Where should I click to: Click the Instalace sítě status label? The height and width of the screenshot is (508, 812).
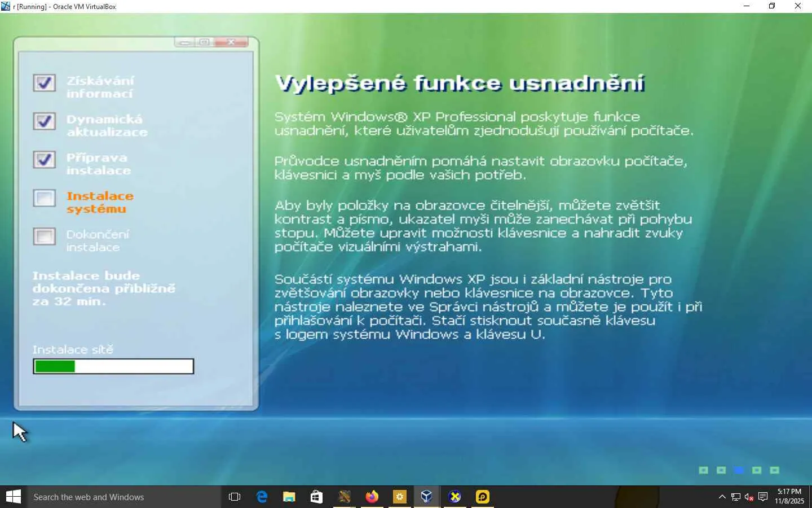[73, 349]
